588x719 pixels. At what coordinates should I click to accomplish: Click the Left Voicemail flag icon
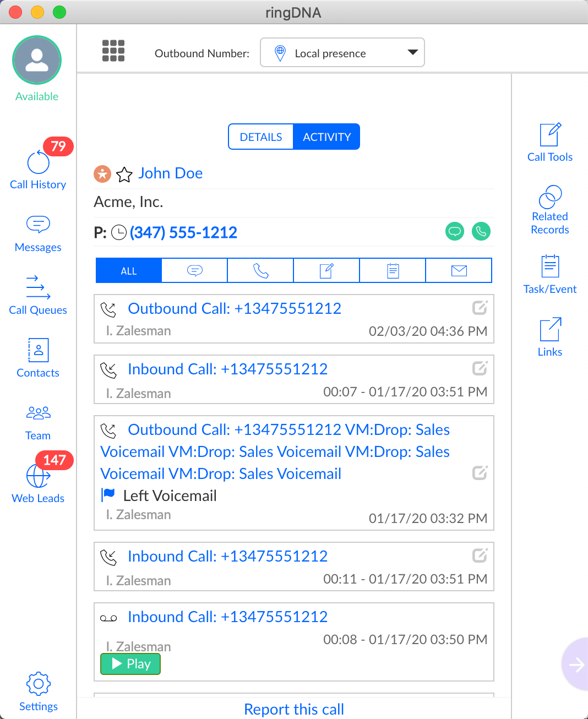tap(108, 494)
